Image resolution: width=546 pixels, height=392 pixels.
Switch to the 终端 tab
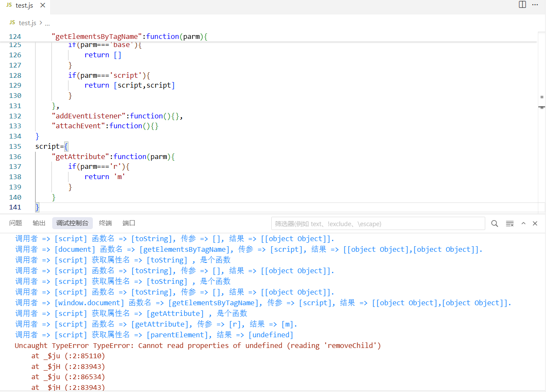coord(105,223)
